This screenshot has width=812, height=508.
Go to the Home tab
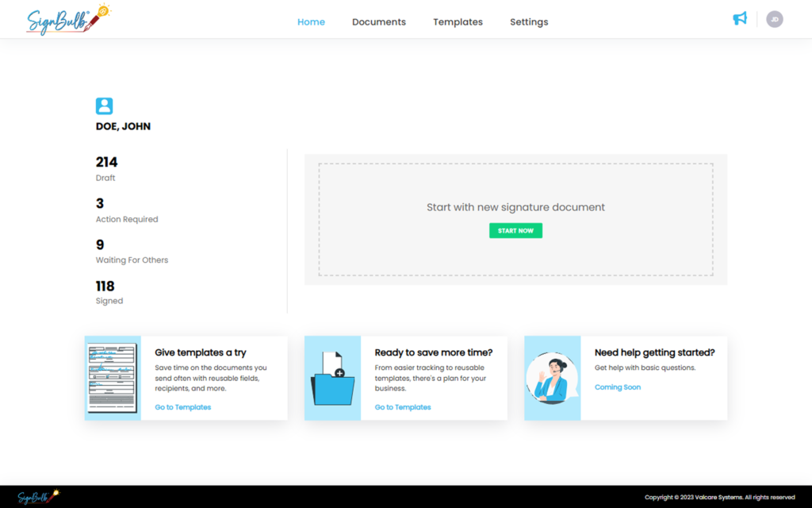coord(311,21)
